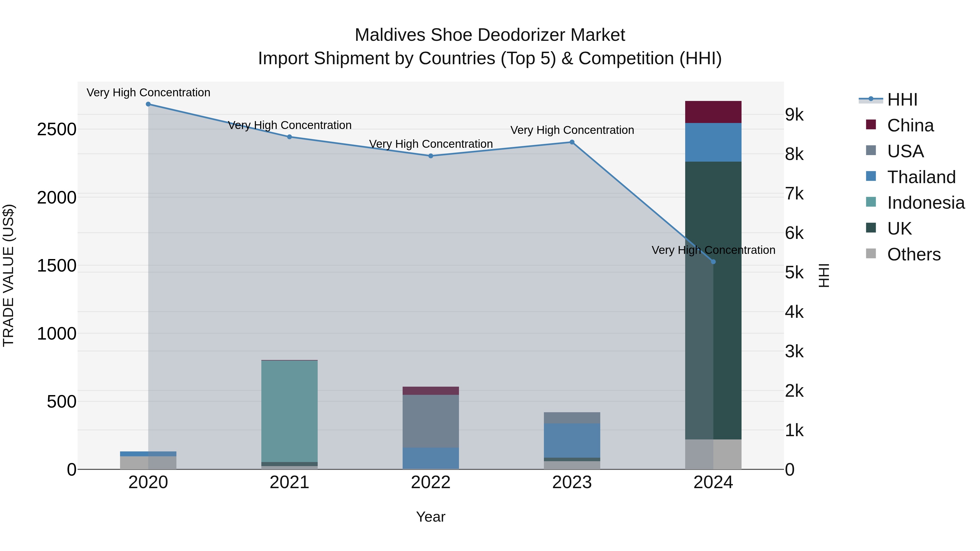Click the Thailand bar segment in 2024

point(713,143)
